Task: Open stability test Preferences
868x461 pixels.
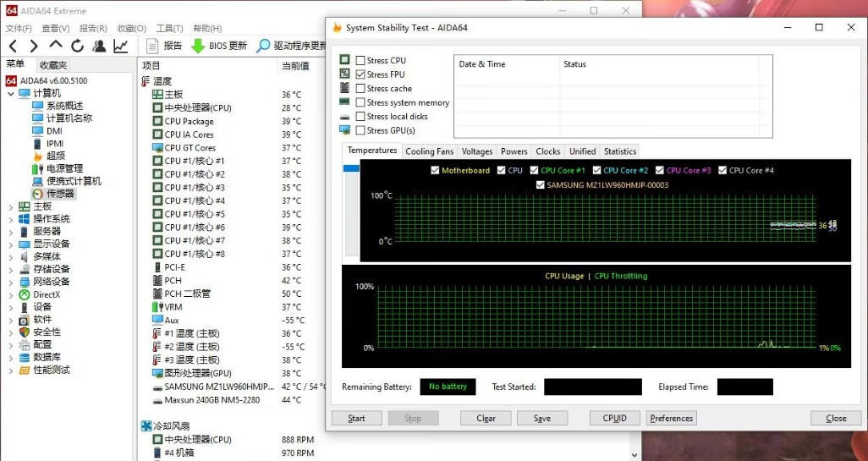Action: coord(671,419)
